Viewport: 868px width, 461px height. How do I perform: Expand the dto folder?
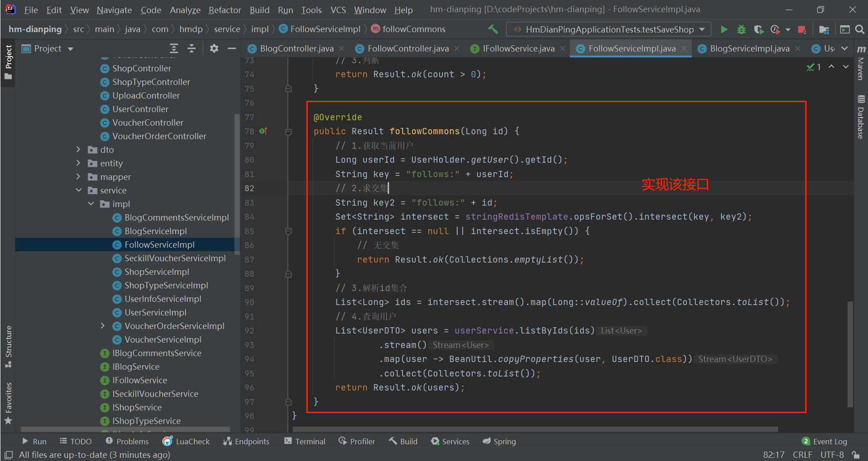(x=78, y=150)
